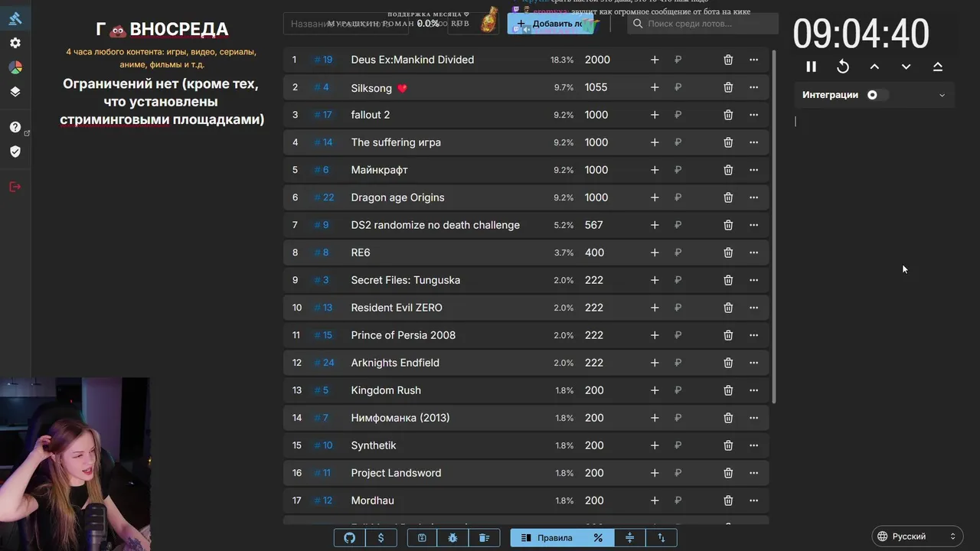Open the pie chart wheel icon

pos(15,67)
